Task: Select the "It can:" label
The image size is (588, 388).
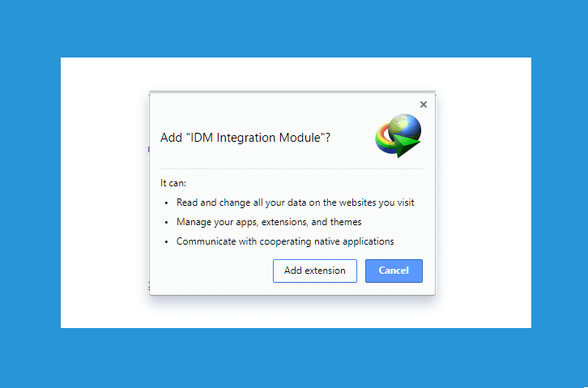Action: [x=173, y=183]
